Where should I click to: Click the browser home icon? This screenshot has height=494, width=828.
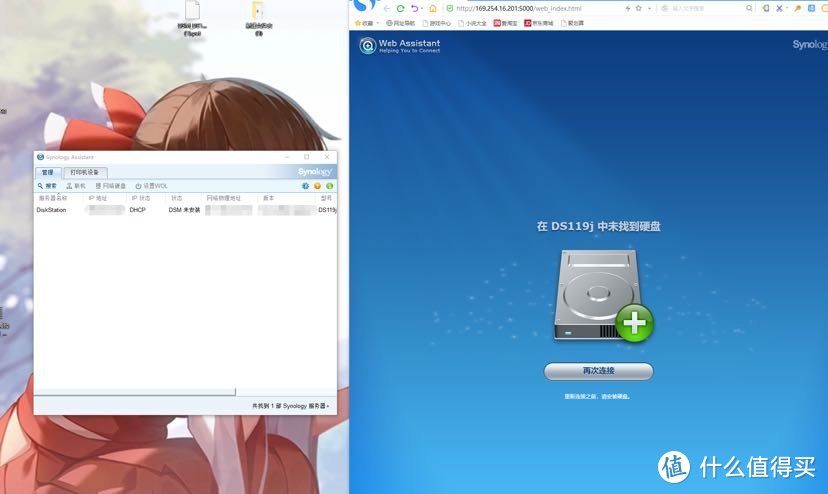[433, 8]
